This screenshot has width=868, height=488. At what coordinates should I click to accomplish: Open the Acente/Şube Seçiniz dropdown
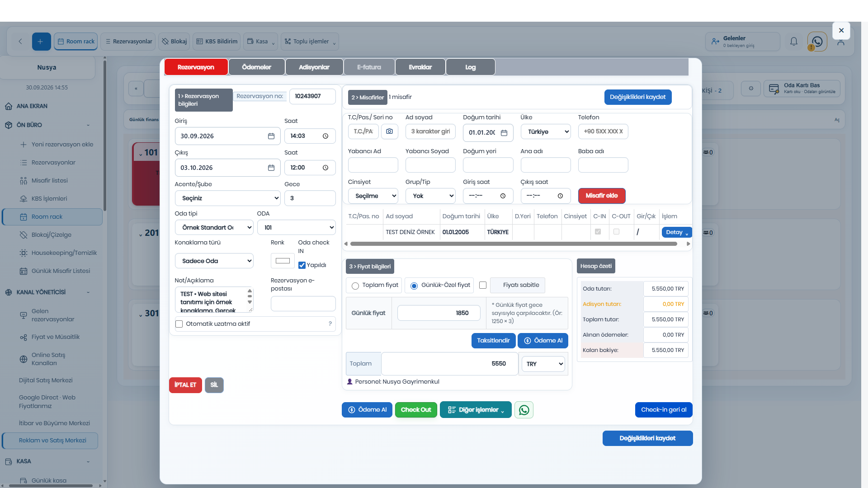pyautogui.click(x=227, y=198)
